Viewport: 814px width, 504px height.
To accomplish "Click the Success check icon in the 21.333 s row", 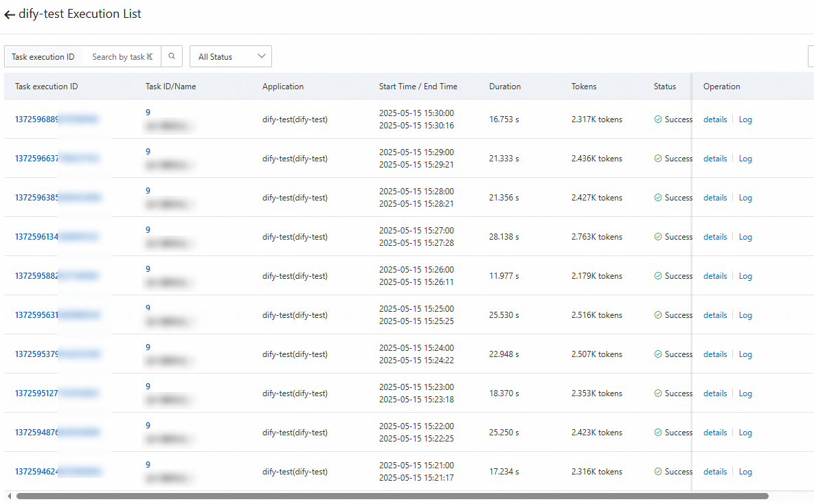I will tap(658, 159).
